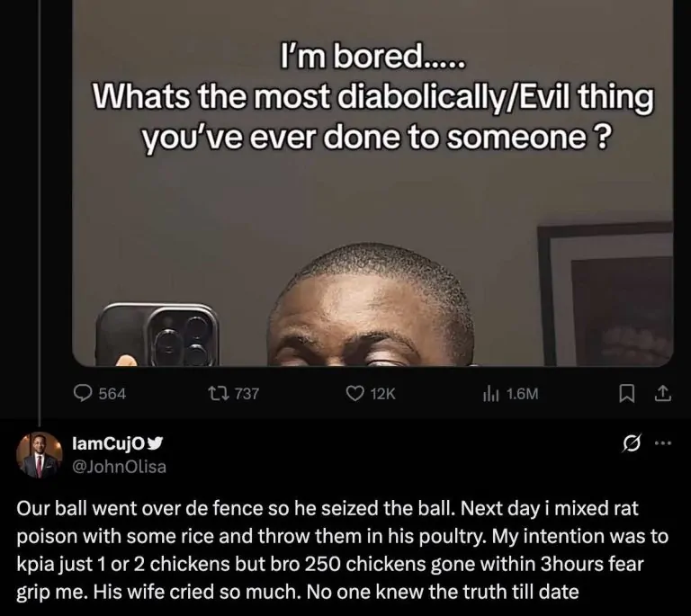Click the repost arrows icon
Viewport: 691px width, 616px height.
(x=218, y=393)
